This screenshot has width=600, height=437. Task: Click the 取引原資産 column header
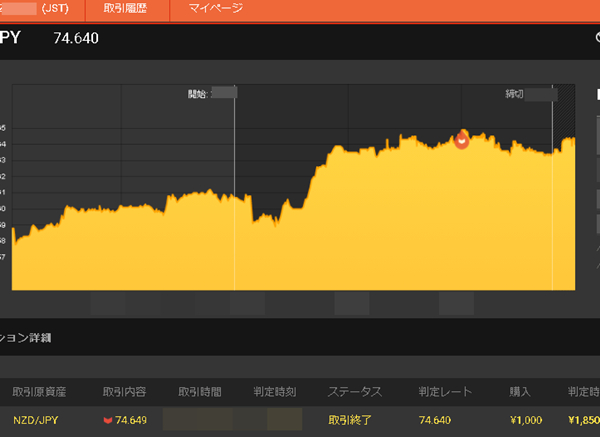pos(38,392)
